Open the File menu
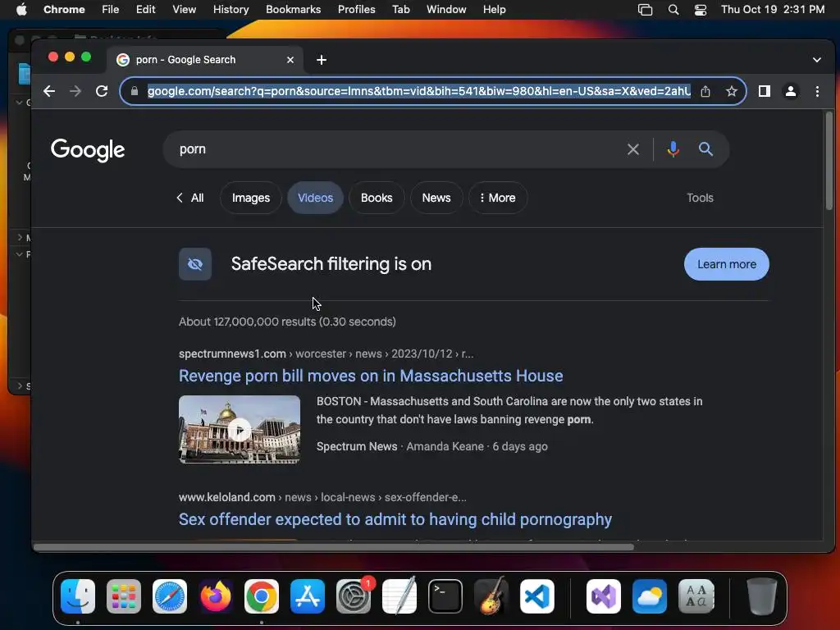The width and height of the screenshot is (840, 630). pyautogui.click(x=111, y=10)
